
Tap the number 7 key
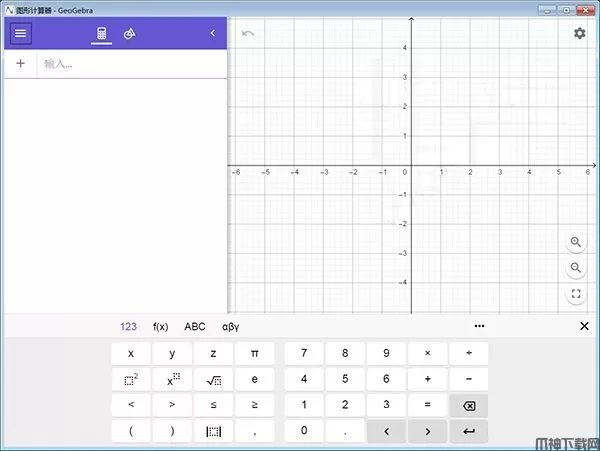click(304, 353)
